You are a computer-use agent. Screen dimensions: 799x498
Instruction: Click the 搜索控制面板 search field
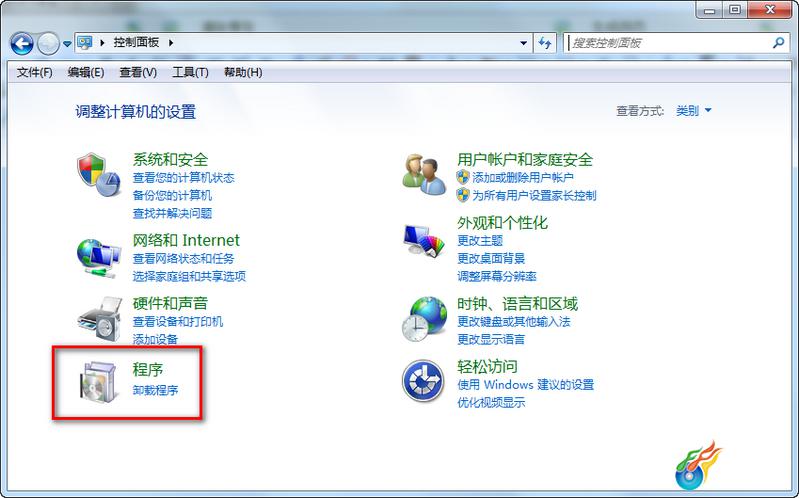point(670,43)
